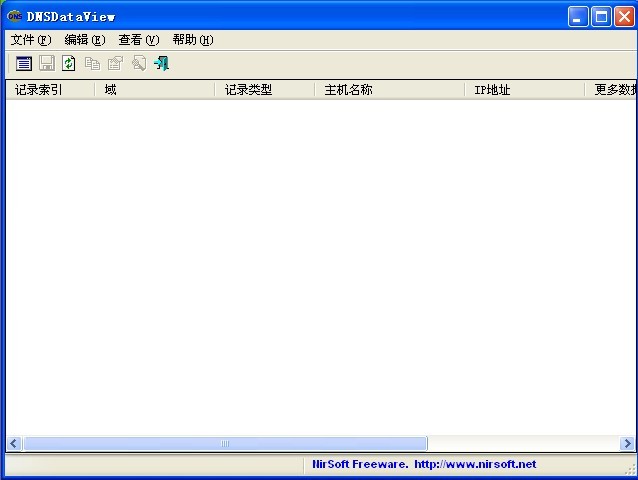This screenshot has width=638, height=480.
Task: Sort by the IP地址 column header
Action: 525,89
